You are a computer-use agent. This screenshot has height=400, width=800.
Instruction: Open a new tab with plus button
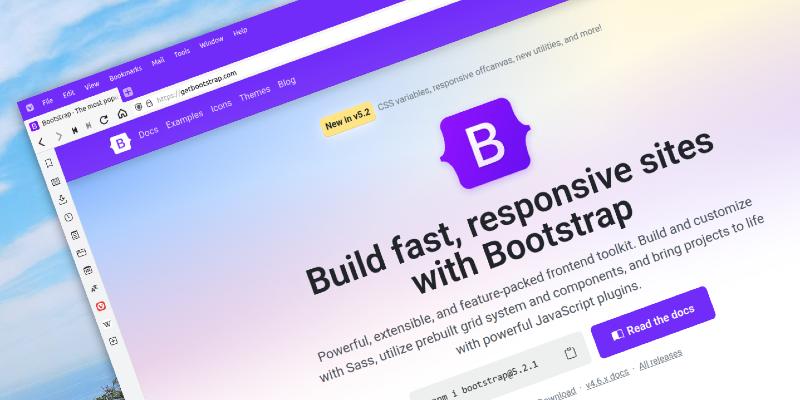pos(128,92)
